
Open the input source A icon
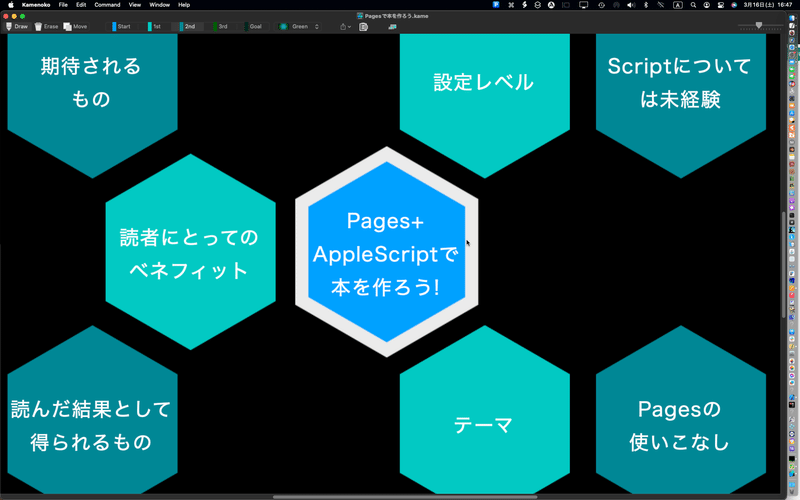point(678,5)
